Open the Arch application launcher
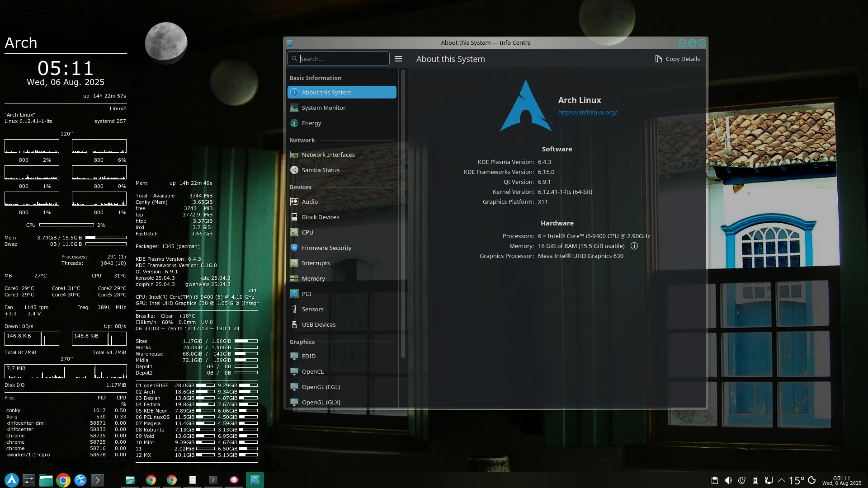This screenshot has width=868, height=488. pos(12,480)
